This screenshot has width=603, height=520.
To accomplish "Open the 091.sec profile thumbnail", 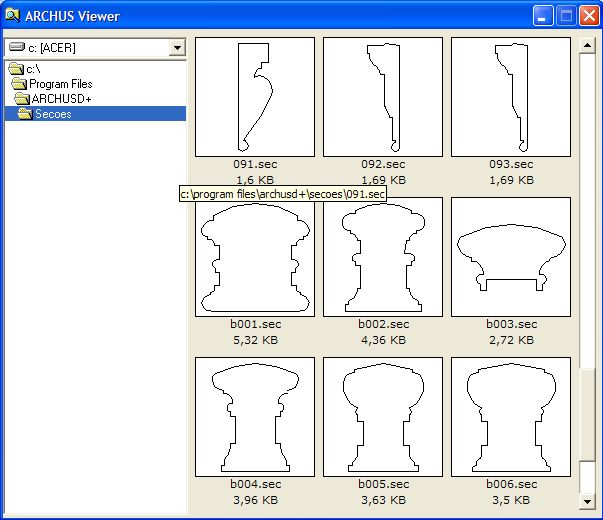I will (255, 97).
